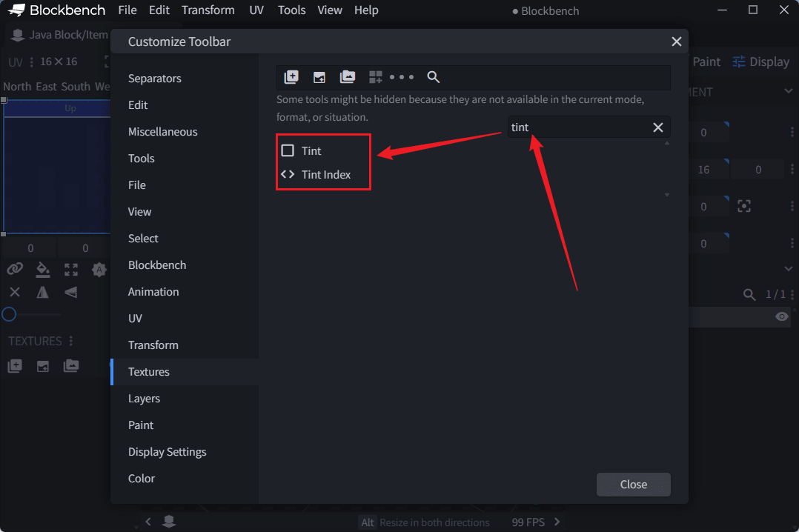The height and width of the screenshot is (532, 799).
Task: Click Import Texture icon in dialog toolbar
Action: point(291,77)
